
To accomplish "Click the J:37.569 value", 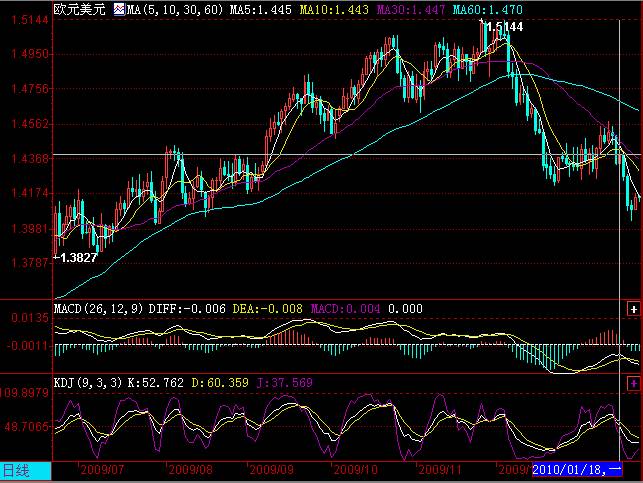I will pyautogui.click(x=284, y=383).
